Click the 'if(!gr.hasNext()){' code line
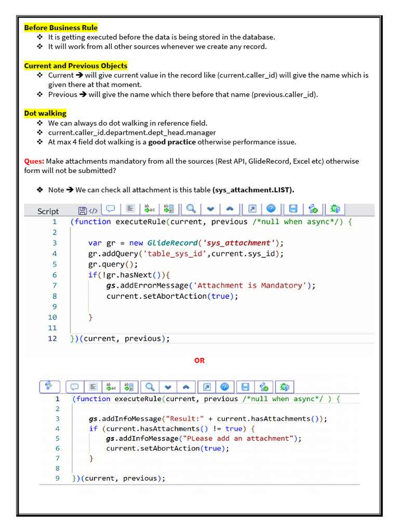 coord(129,275)
